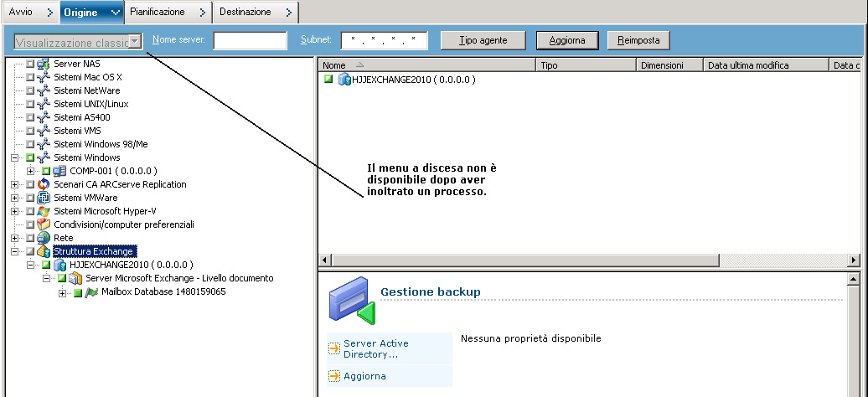
Task: Go to the Destinazione tab
Action: point(256,12)
